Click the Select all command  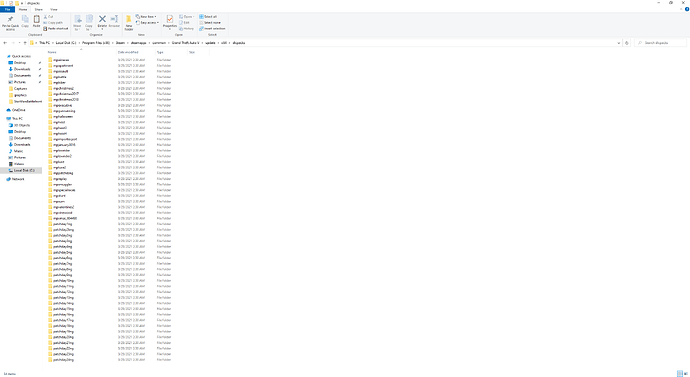pos(208,17)
